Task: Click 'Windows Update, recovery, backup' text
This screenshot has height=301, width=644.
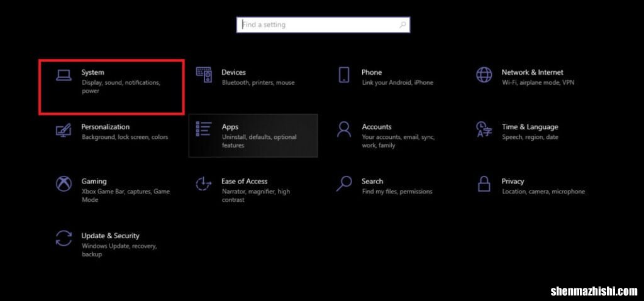Action: coord(119,250)
